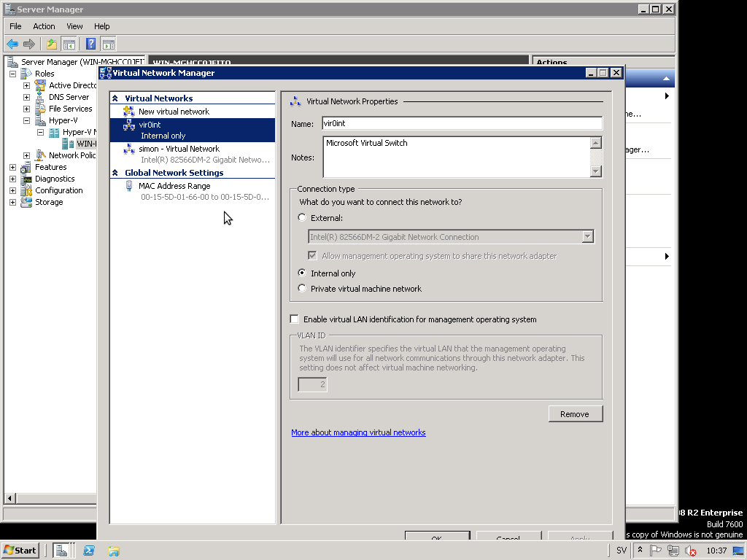
Task: Enable virtual LAN identification checkbox
Action: click(x=295, y=319)
